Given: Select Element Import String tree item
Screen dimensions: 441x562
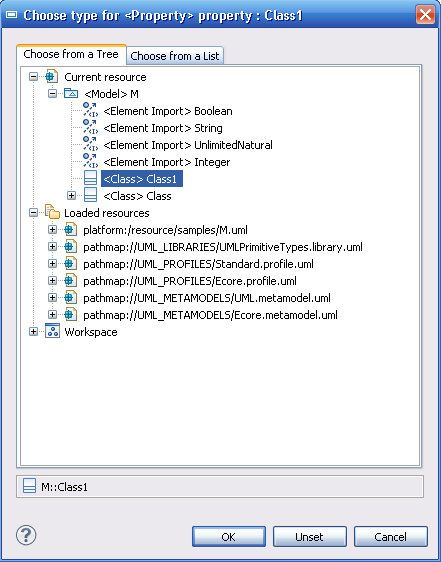Looking at the screenshot, I should [163, 128].
